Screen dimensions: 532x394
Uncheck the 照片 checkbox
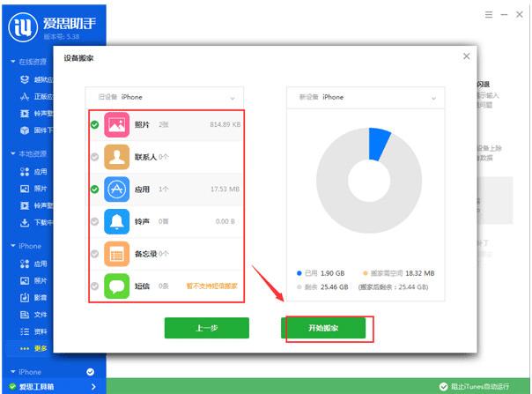(x=94, y=124)
